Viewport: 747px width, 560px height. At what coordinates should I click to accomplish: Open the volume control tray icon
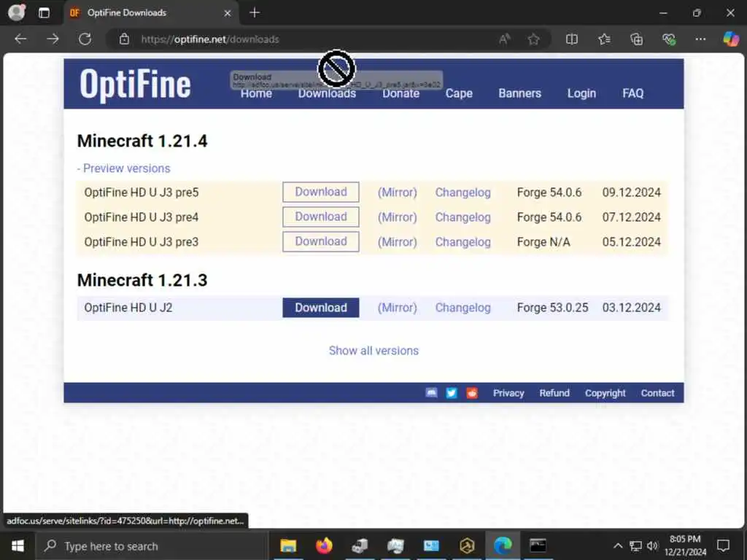(x=652, y=545)
